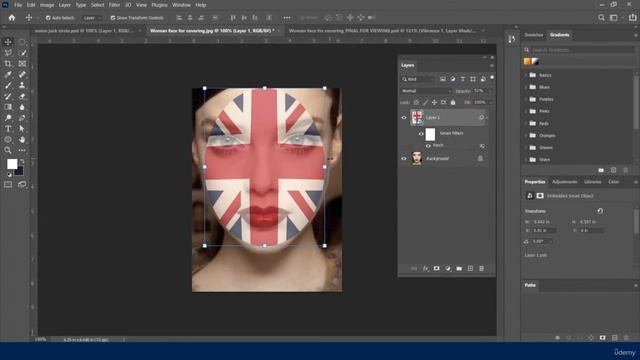Open the Edit Toolbar three-dots button

(x=22, y=150)
